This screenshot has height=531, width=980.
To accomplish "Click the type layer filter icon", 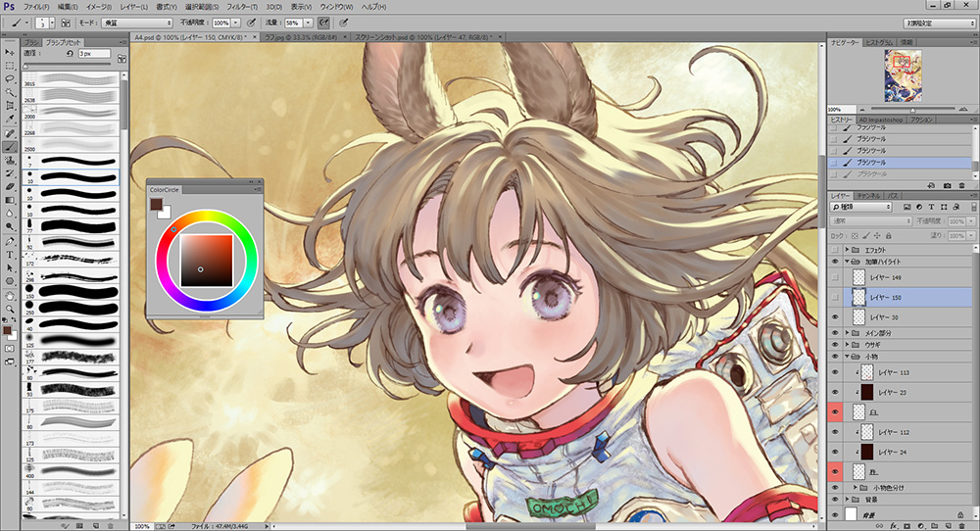I will coord(931,207).
